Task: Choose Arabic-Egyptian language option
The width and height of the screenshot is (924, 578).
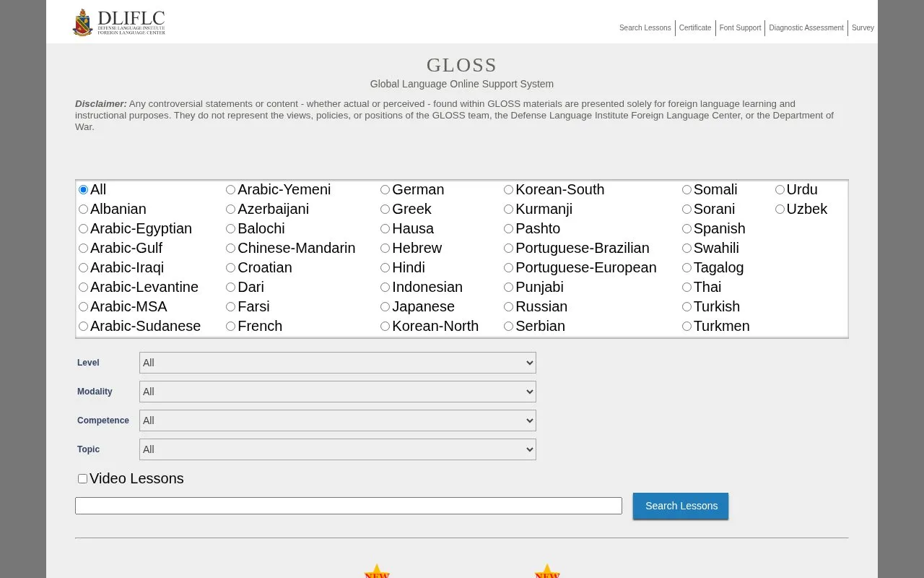Action: [84, 229]
